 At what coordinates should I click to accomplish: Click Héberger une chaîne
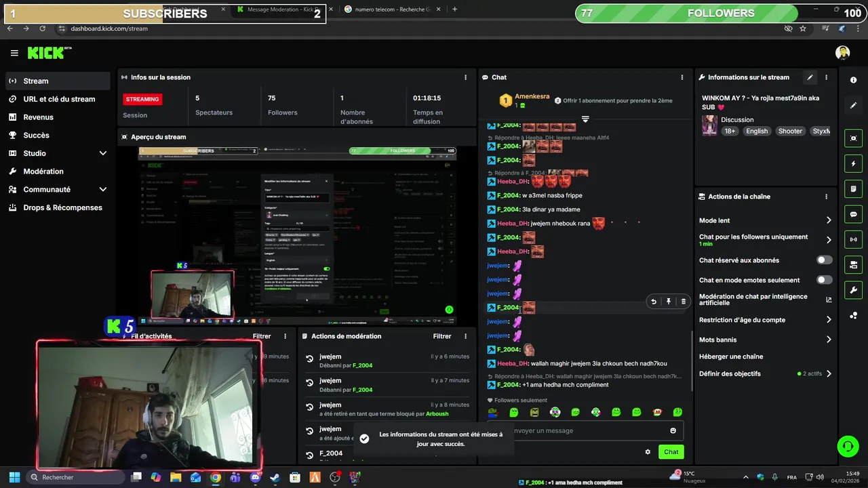click(731, 357)
